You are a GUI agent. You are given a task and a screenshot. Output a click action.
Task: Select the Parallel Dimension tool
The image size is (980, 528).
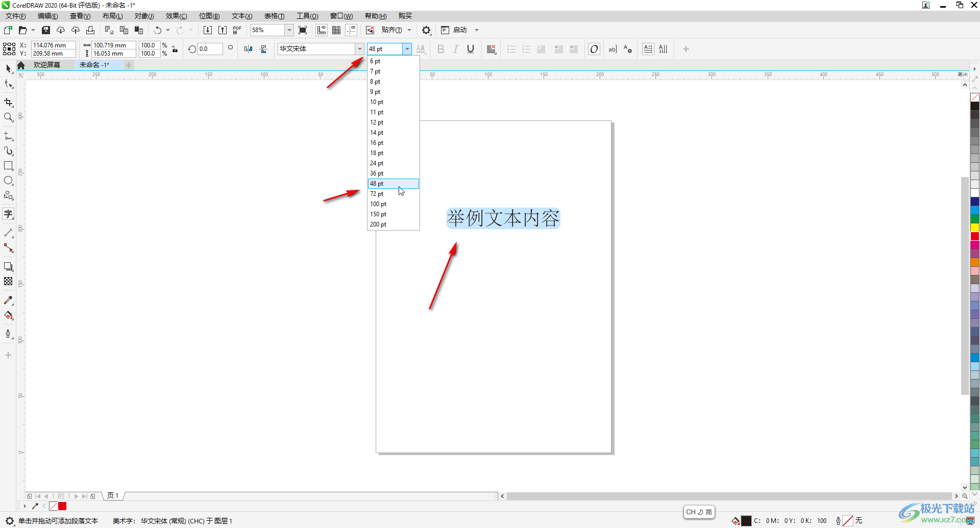[x=8, y=233]
